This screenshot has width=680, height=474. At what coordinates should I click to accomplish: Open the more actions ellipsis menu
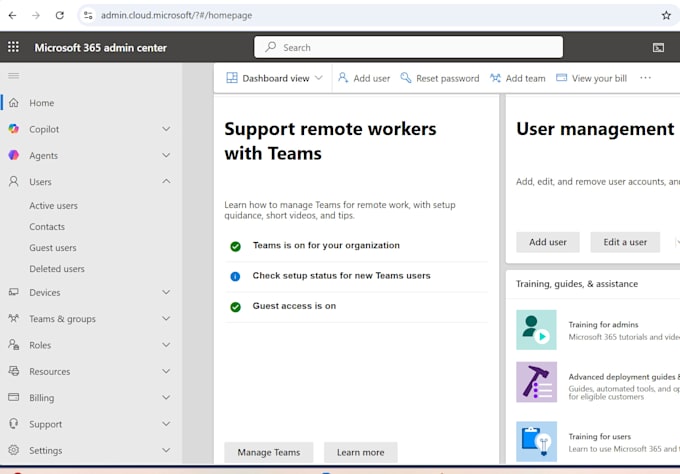tap(645, 78)
